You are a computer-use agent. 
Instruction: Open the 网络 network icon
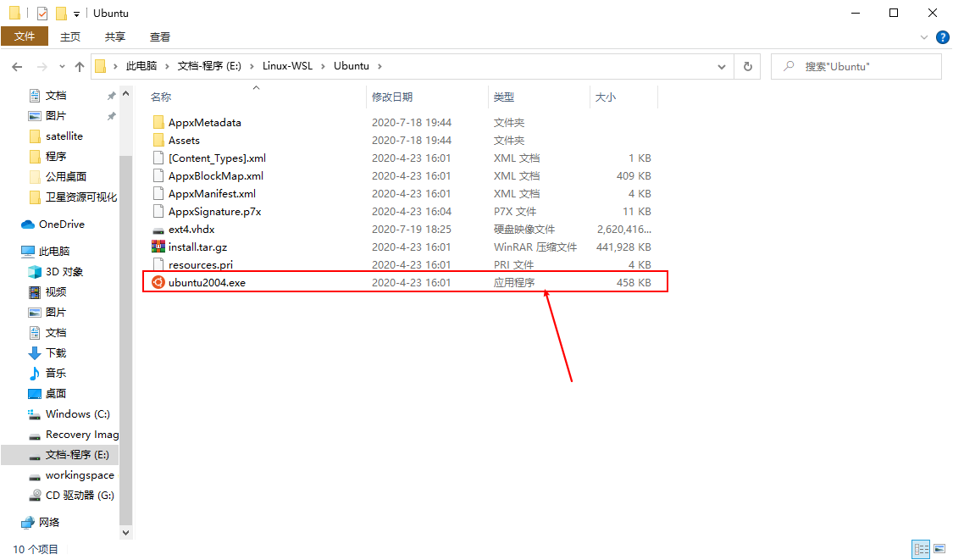[x=27, y=523]
